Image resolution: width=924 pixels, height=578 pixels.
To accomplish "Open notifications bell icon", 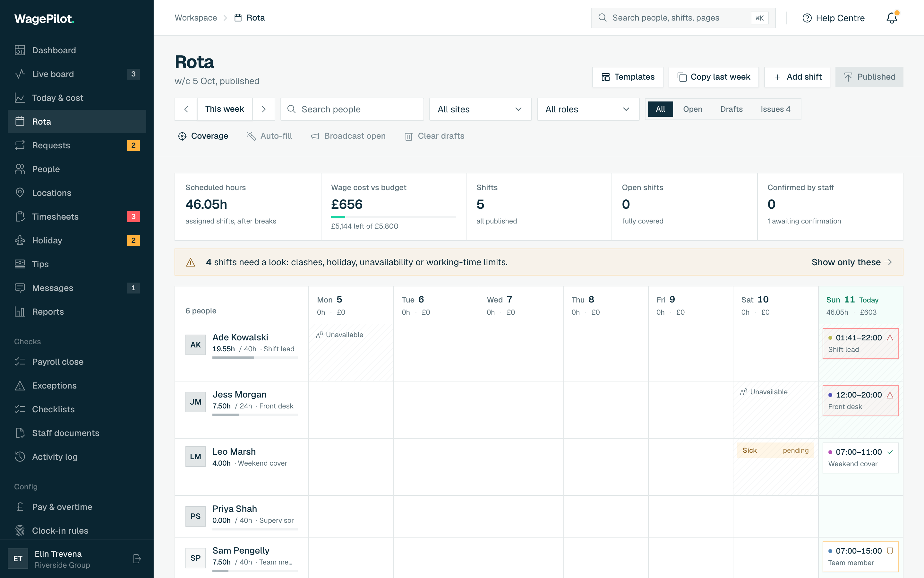I will [x=892, y=18].
